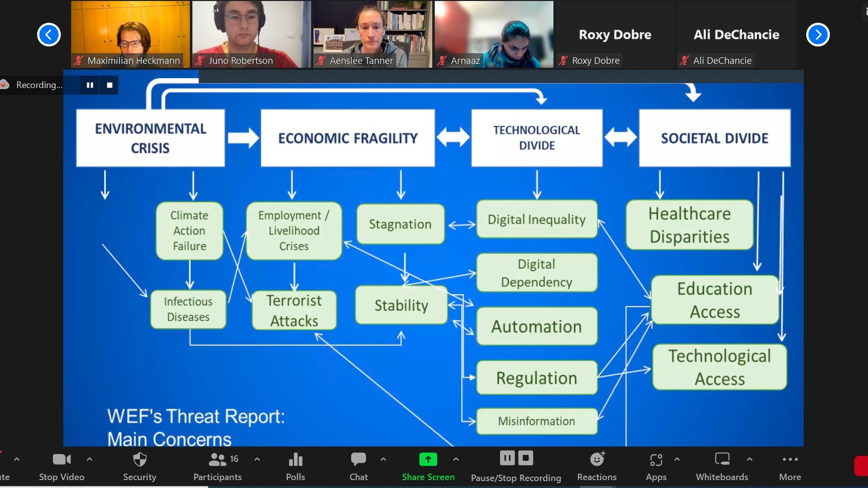Open the Polls icon
Viewport: 868px width, 488px height.
(295, 460)
